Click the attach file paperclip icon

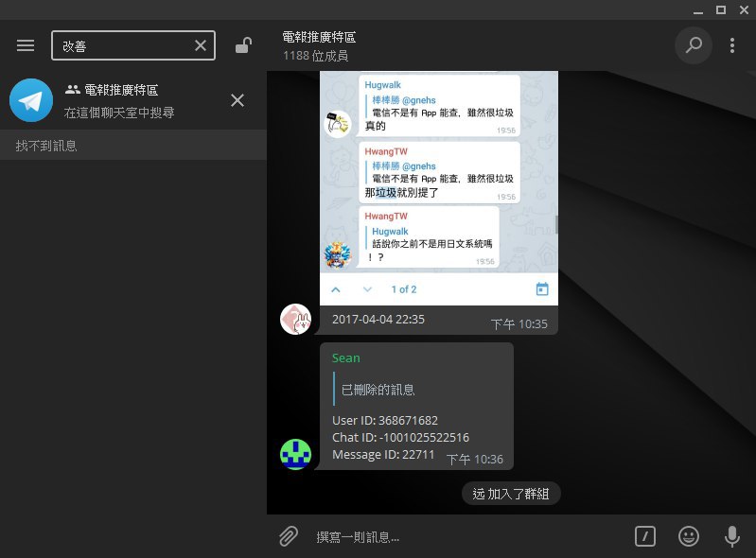(289, 536)
